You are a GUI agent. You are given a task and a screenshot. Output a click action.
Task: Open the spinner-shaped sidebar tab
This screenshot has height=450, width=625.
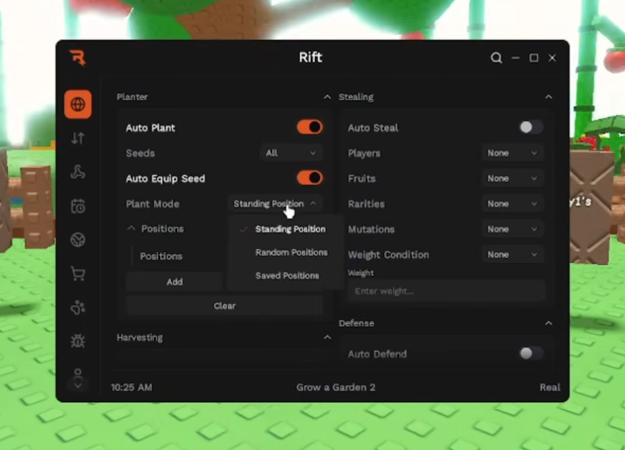(78, 172)
